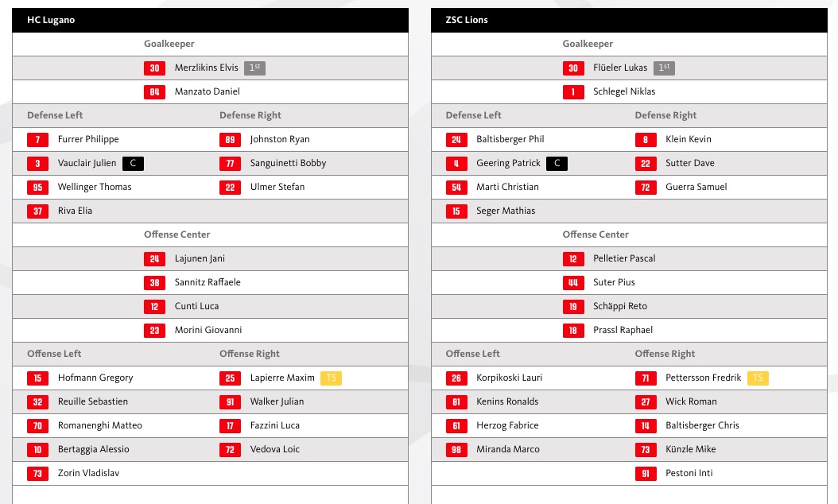Viewport: 838px width, 504px height.
Task: Click the number 98 badge for Miranda Marco
Action: (456, 449)
